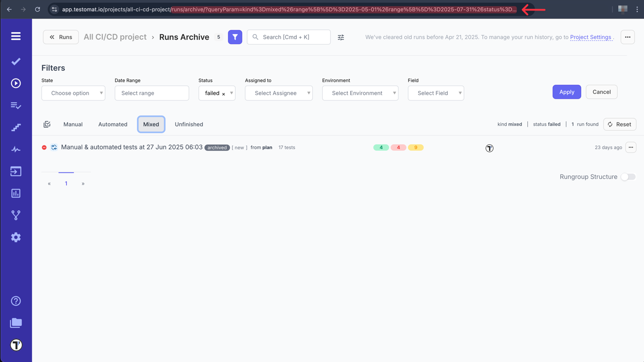Click the branches icon in the sidebar
This screenshot has height=362, width=644.
click(16, 215)
